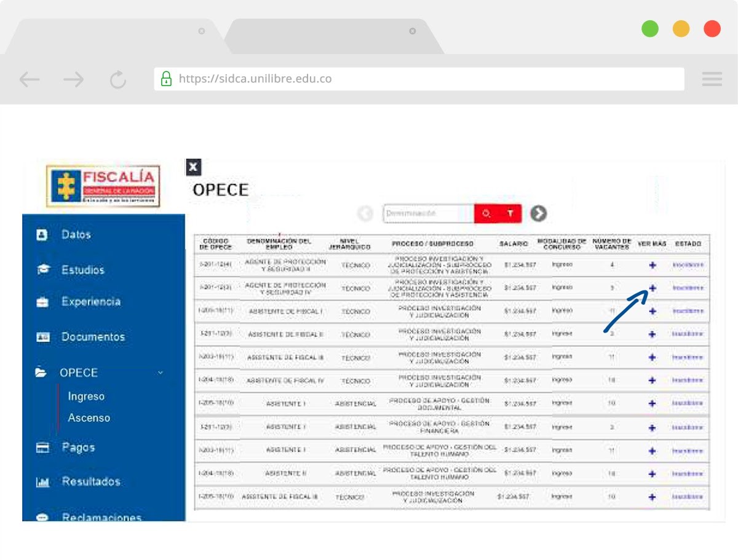This screenshot has height=560, width=738.
Task: Click Inscribirse link in the first table row
Action: tap(688, 265)
